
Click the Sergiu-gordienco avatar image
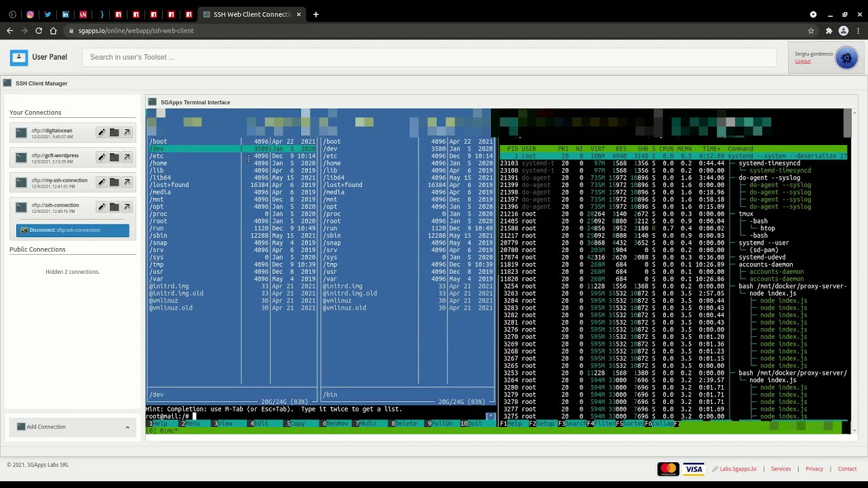846,58
